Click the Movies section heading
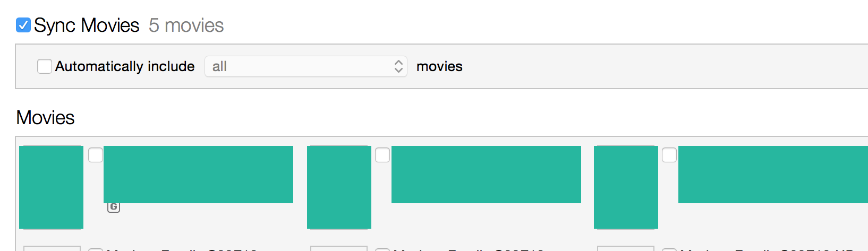The height and width of the screenshot is (251, 868). pos(46,117)
